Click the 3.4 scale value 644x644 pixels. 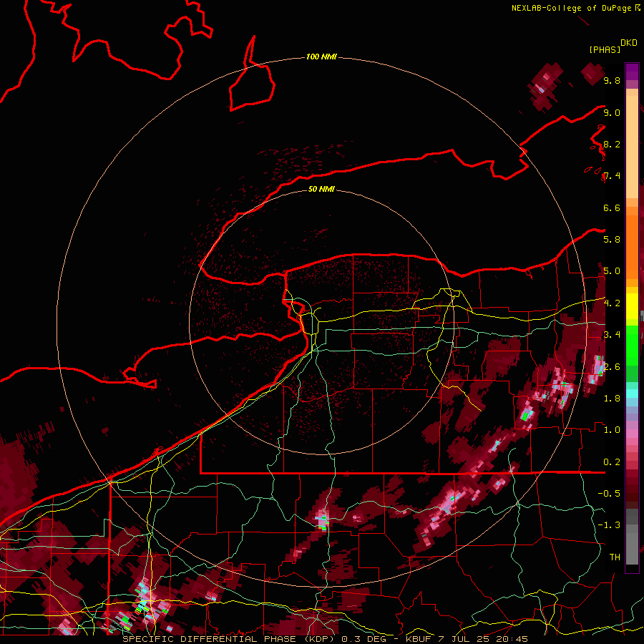(612, 335)
